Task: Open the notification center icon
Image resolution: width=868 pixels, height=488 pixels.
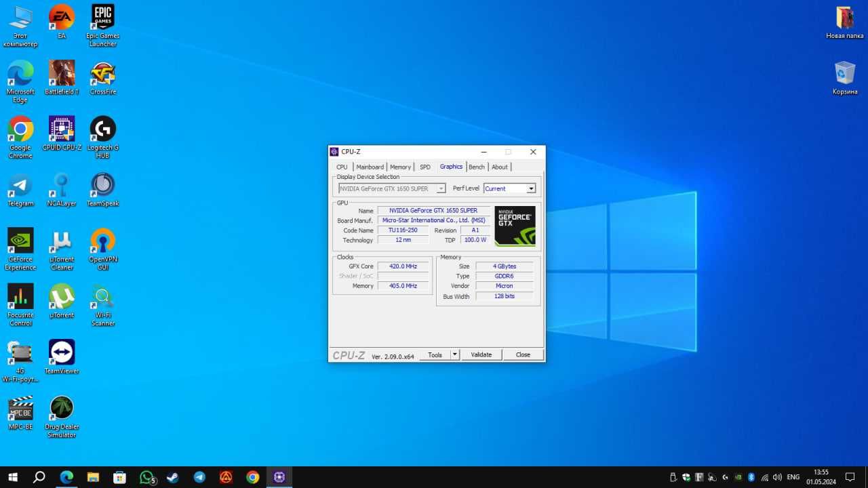Action: tap(850, 477)
